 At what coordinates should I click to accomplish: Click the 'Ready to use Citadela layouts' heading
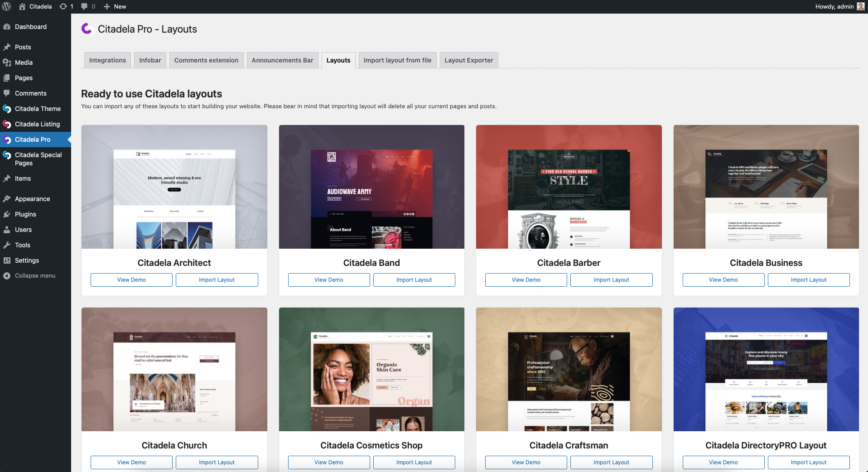coord(151,94)
